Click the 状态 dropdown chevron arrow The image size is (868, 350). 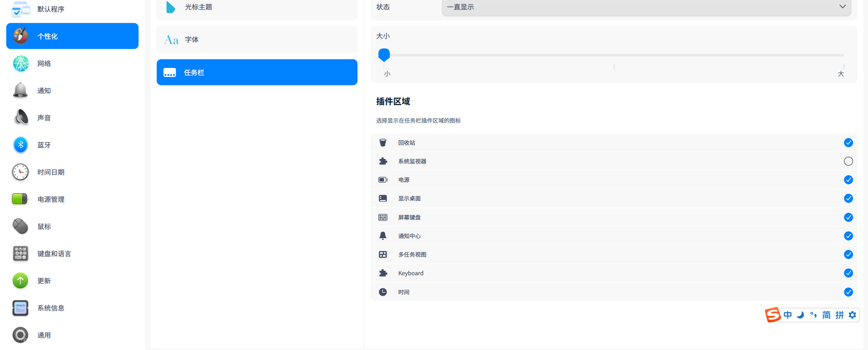coord(842,7)
